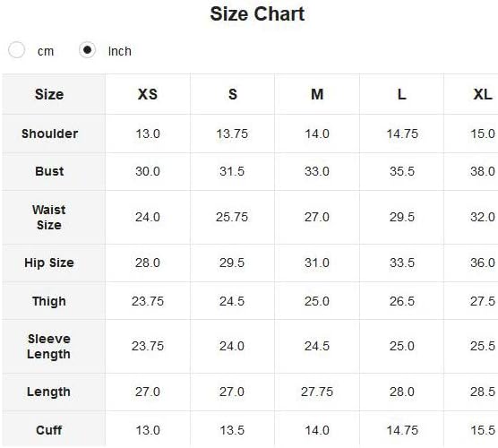Click the M size column header

[x=317, y=94]
